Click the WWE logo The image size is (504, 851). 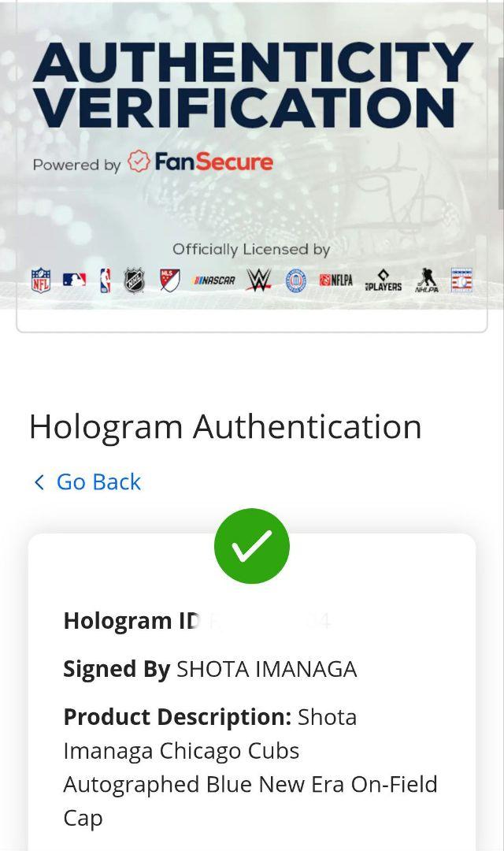[x=259, y=280]
